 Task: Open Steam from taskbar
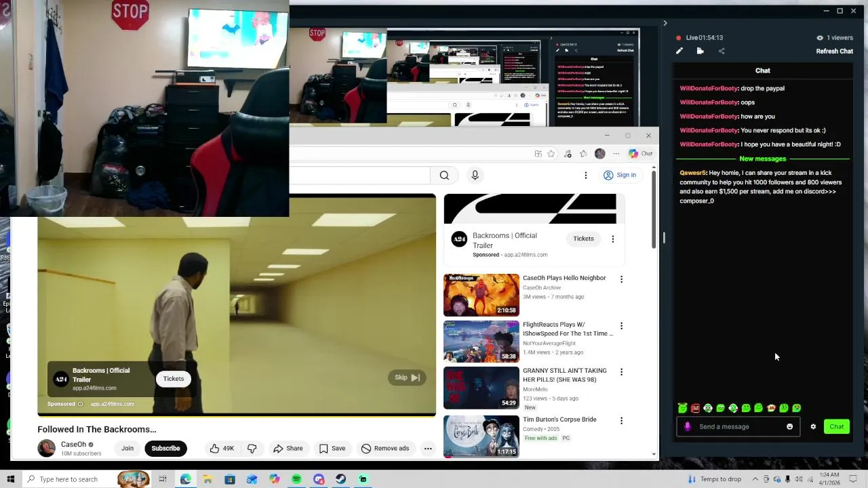tap(341, 479)
